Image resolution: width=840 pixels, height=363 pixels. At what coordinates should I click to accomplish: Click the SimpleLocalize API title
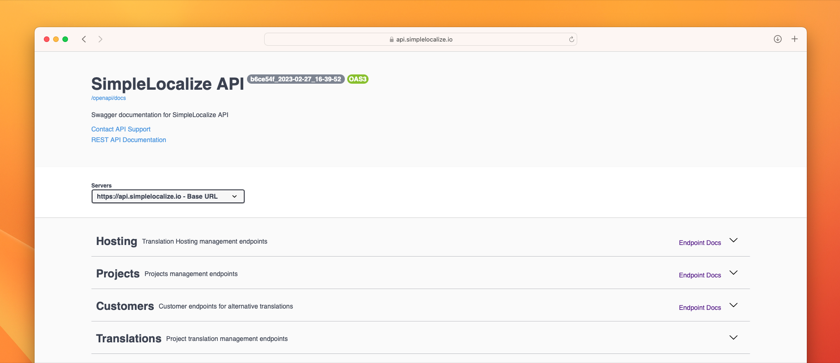pos(167,84)
